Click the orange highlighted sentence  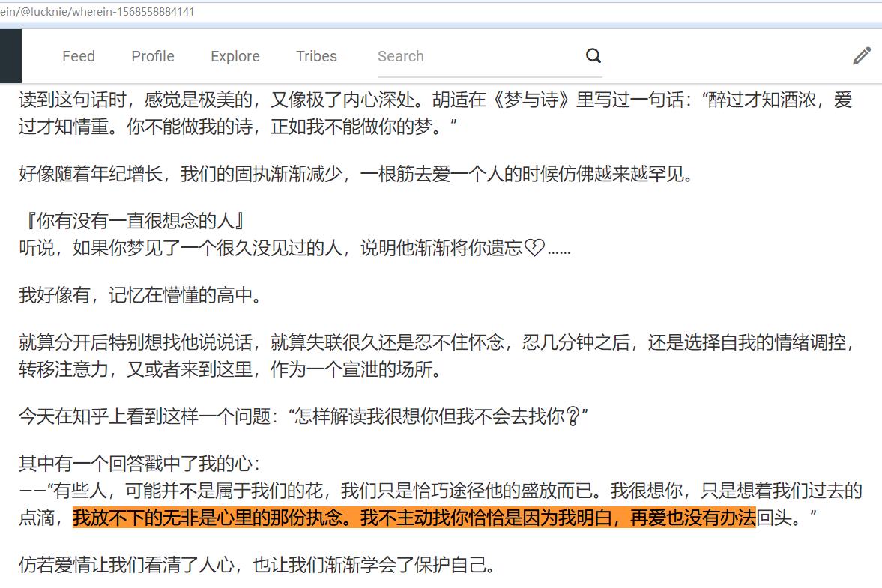pyautogui.click(x=414, y=518)
